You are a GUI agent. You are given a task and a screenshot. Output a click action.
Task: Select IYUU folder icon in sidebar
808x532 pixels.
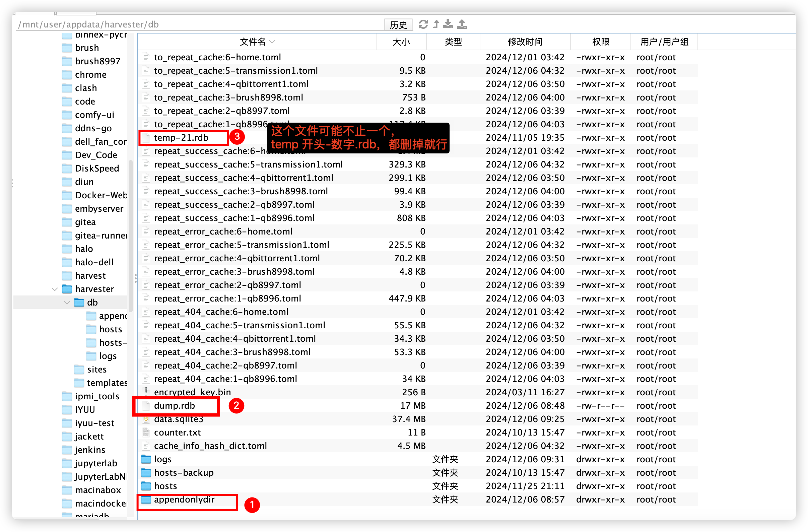pos(67,410)
